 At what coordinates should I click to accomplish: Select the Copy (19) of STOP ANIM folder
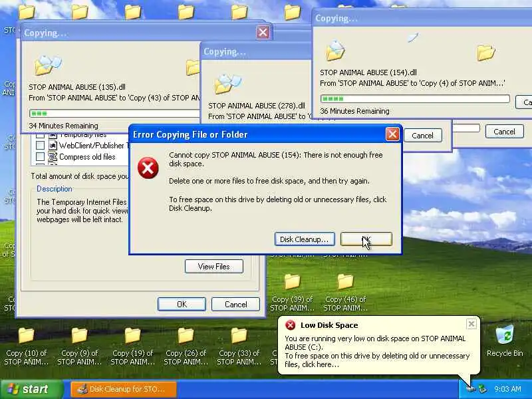tap(132, 346)
